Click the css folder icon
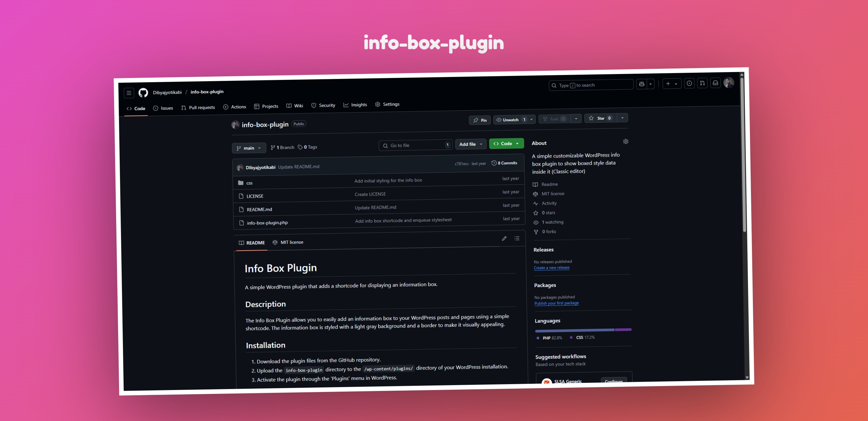The width and height of the screenshot is (868, 421). (x=241, y=183)
